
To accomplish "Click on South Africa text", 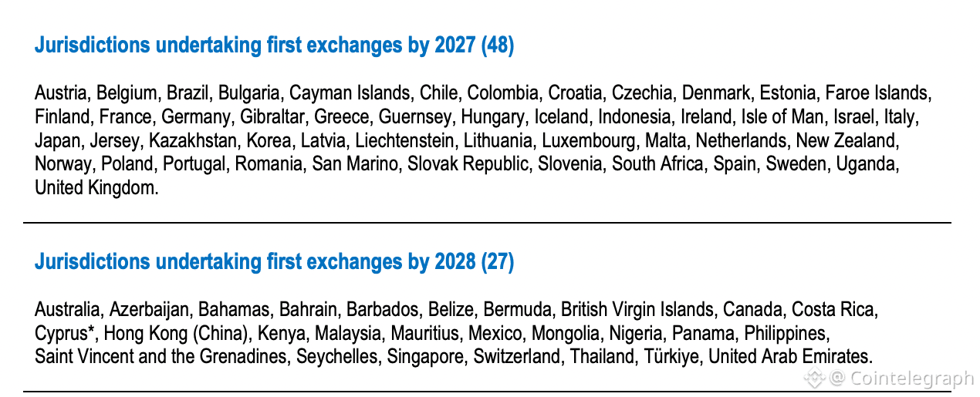I will tap(658, 165).
